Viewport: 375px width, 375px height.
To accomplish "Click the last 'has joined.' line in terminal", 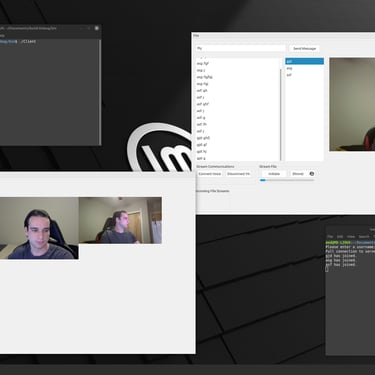I will coord(341,265).
